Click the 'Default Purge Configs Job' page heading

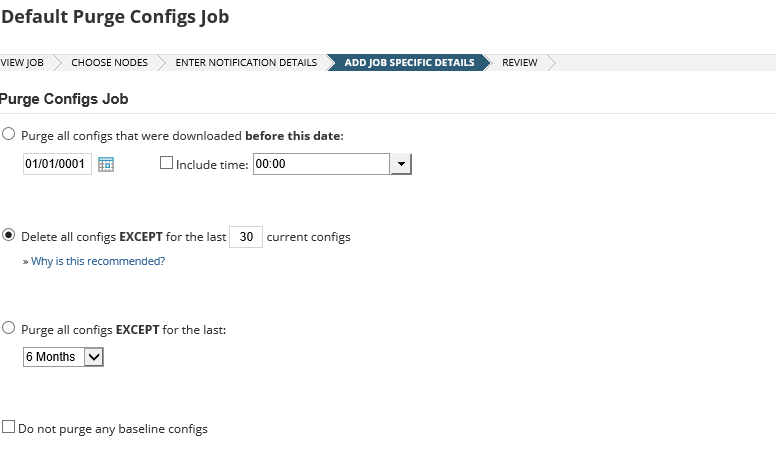(x=114, y=16)
